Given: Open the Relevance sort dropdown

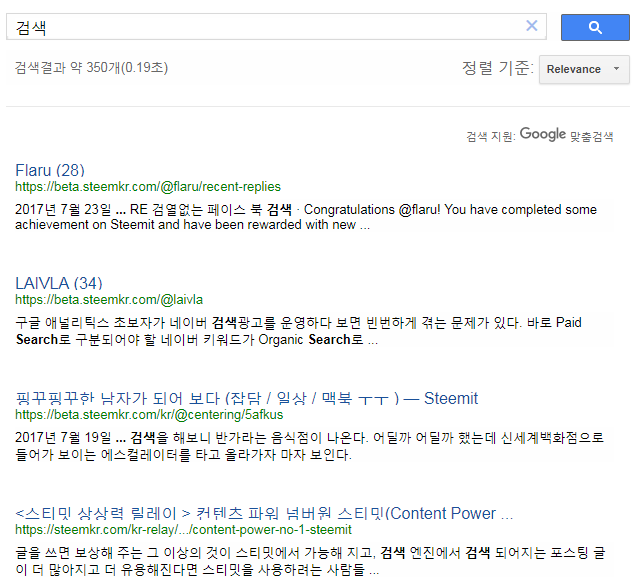Looking at the screenshot, I should click(x=584, y=70).
